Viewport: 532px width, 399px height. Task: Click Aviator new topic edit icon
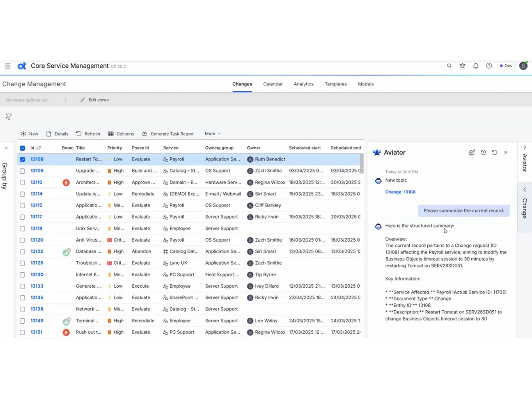coord(472,153)
